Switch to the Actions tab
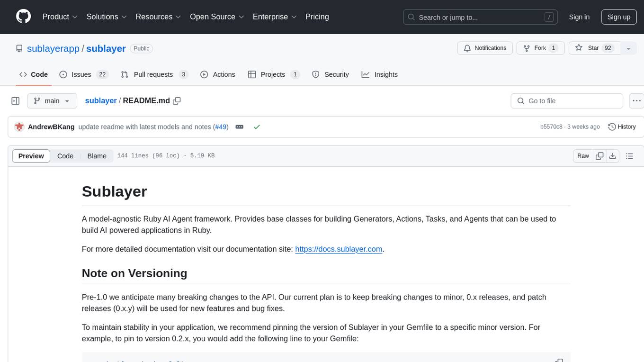The width and height of the screenshot is (644, 362). click(218, 74)
